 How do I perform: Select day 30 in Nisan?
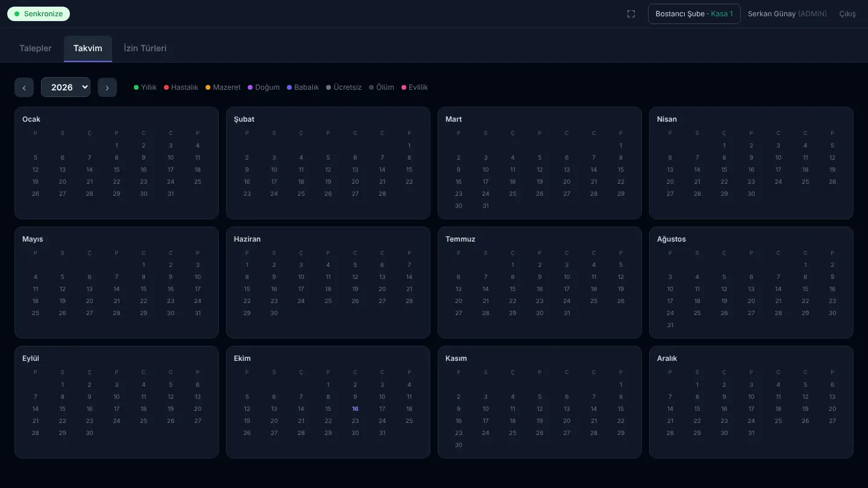(751, 194)
